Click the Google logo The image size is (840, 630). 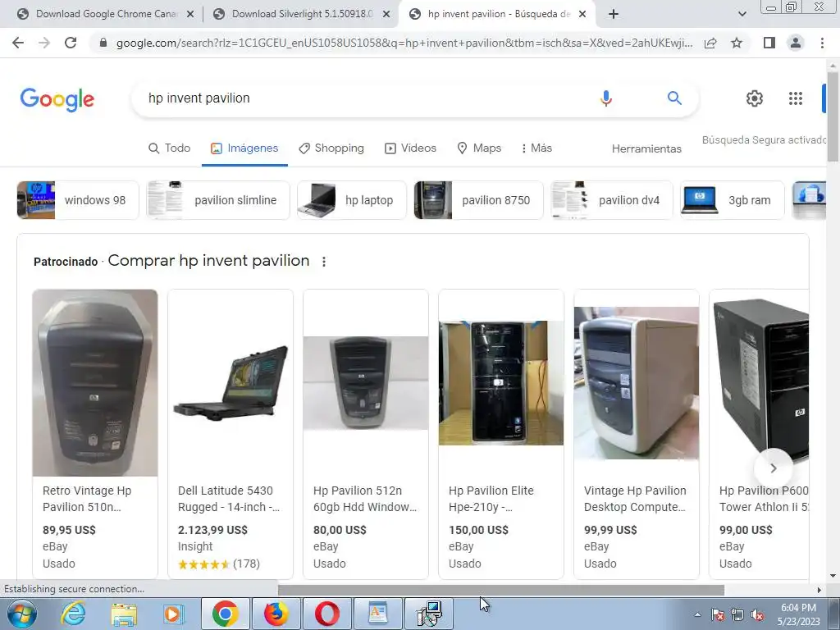pyautogui.click(x=57, y=99)
